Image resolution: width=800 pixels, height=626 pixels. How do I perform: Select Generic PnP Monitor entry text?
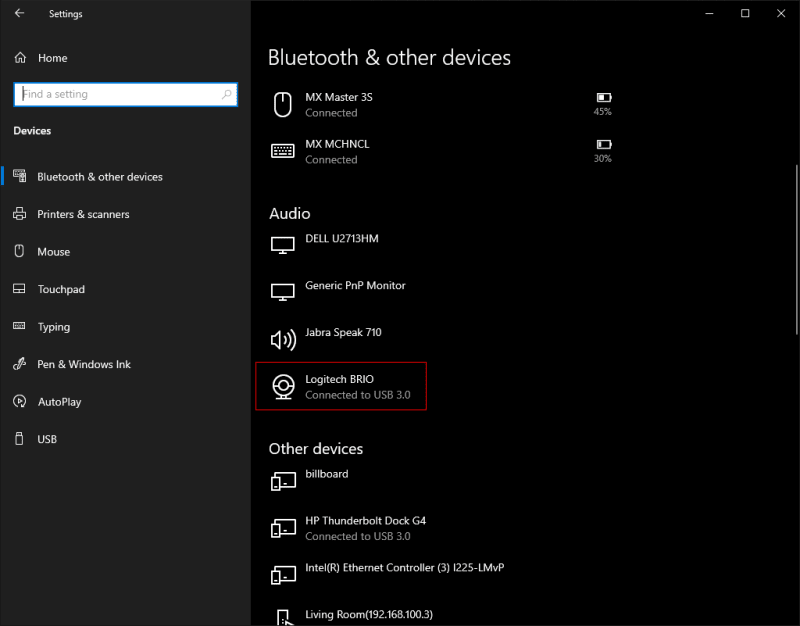click(x=355, y=285)
